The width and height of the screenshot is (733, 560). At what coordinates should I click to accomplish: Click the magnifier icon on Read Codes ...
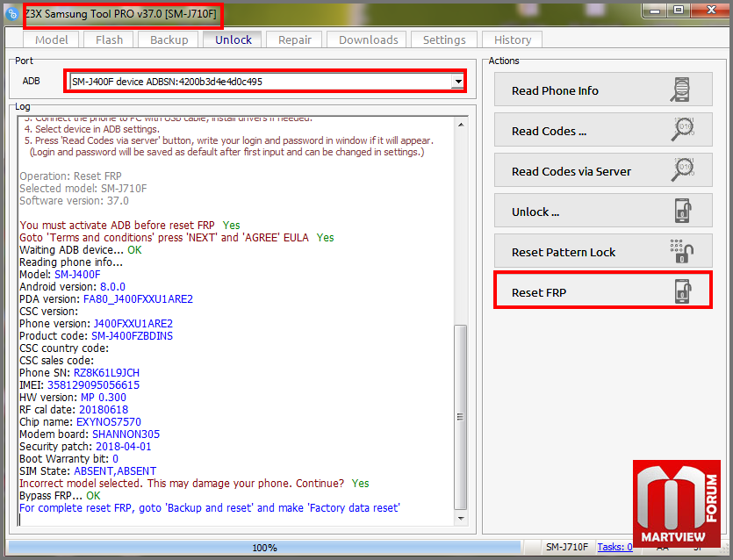click(682, 130)
